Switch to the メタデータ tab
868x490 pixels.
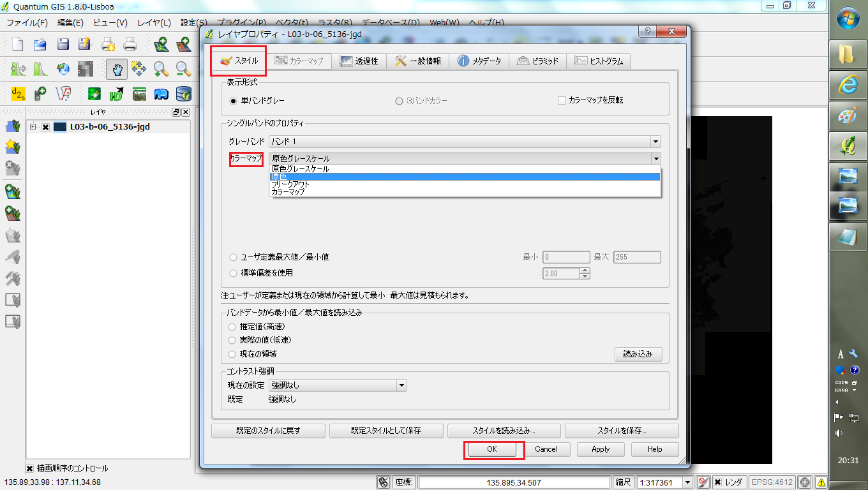pyautogui.click(x=479, y=61)
